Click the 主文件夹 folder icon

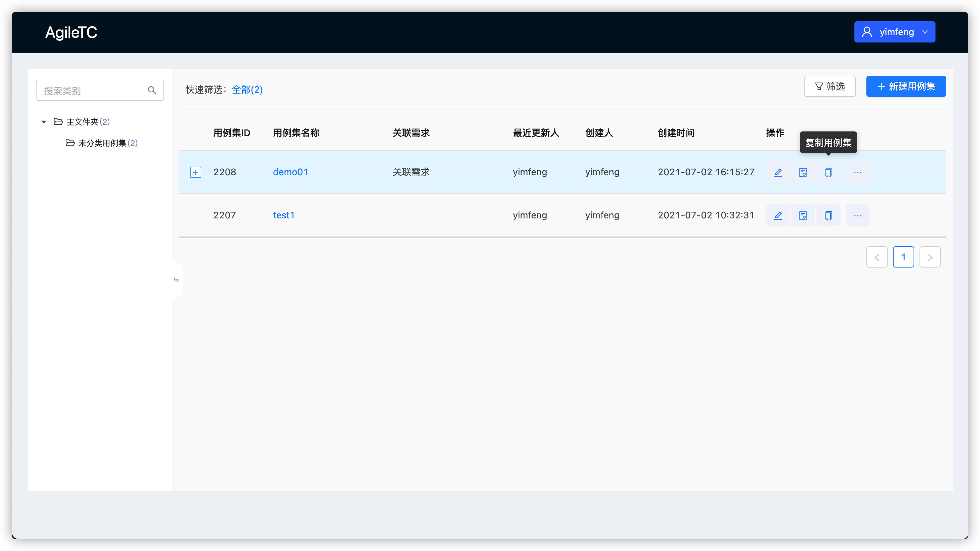click(x=58, y=121)
